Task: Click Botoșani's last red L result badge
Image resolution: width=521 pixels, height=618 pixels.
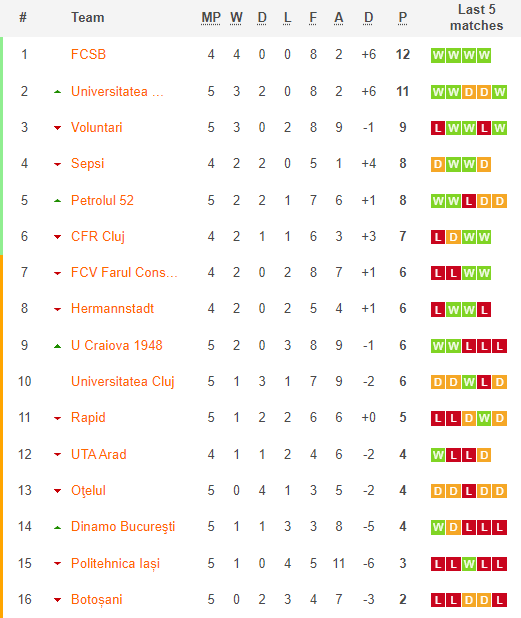Action: [499, 600]
